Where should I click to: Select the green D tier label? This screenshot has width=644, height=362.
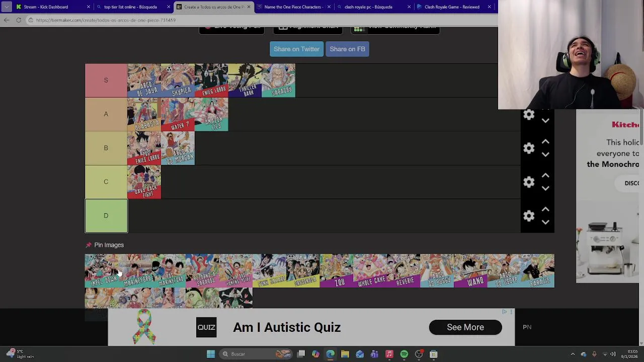tap(106, 216)
